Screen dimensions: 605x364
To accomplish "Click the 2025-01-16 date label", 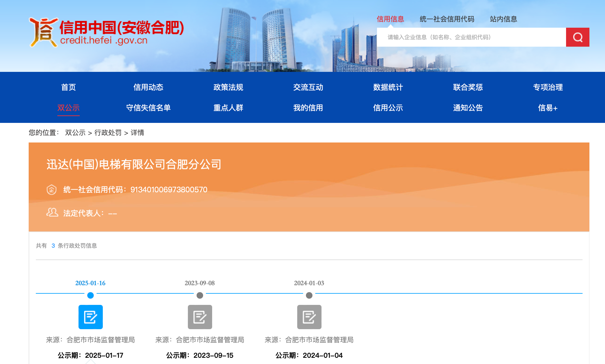I will [90, 283].
